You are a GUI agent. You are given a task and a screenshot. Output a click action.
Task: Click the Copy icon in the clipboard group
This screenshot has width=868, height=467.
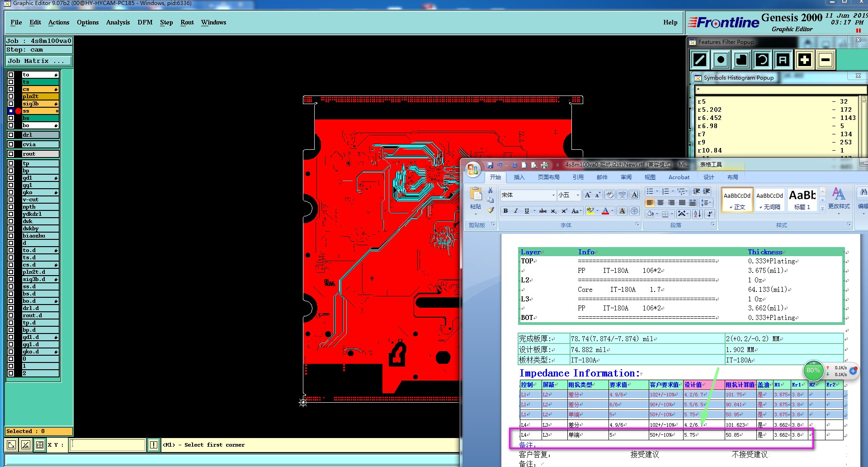tap(491, 200)
